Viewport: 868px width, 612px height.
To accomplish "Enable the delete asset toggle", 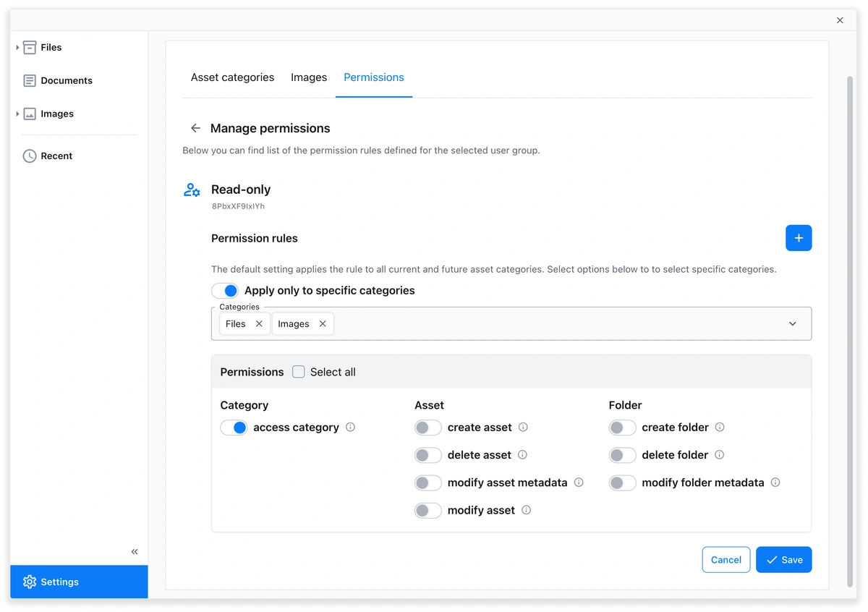I will (427, 455).
